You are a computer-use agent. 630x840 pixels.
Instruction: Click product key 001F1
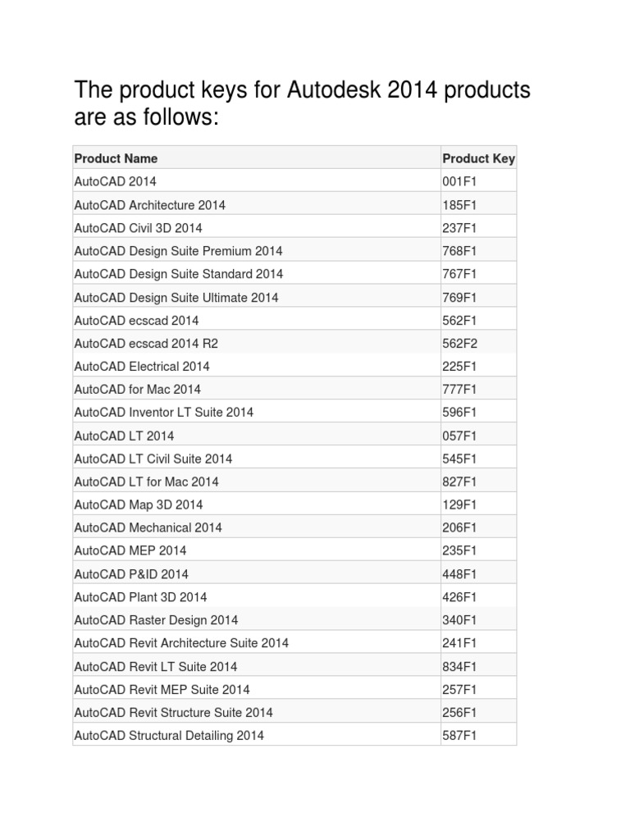459,181
